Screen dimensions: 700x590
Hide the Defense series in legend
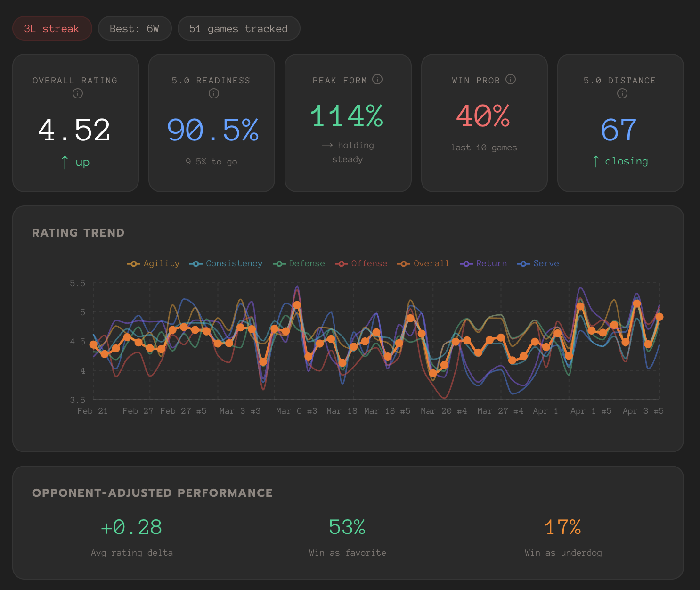click(x=299, y=263)
